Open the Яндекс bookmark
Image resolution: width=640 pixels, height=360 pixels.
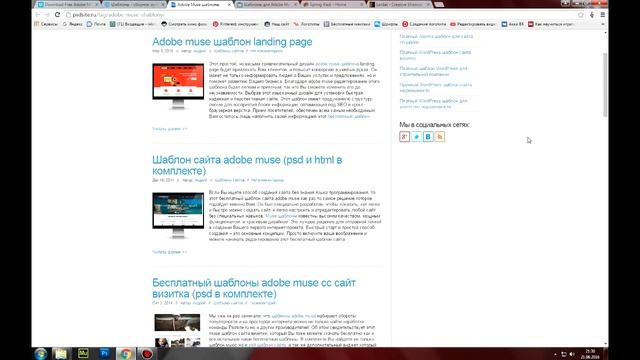[x=72, y=24]
